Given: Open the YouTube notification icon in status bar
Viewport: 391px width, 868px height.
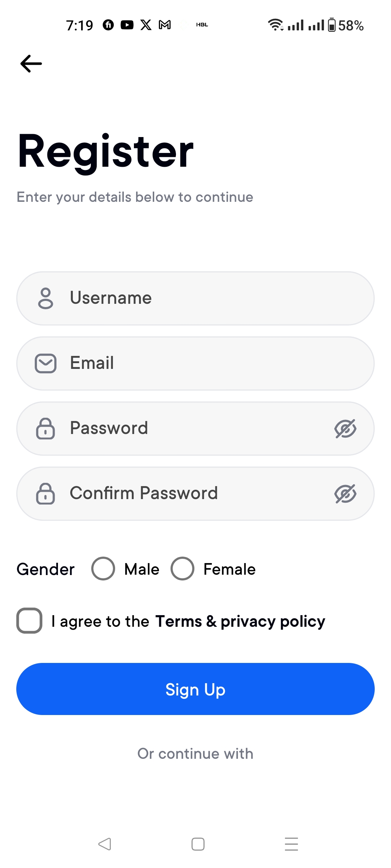Looking at the screenshot, I should pos(127,25).
